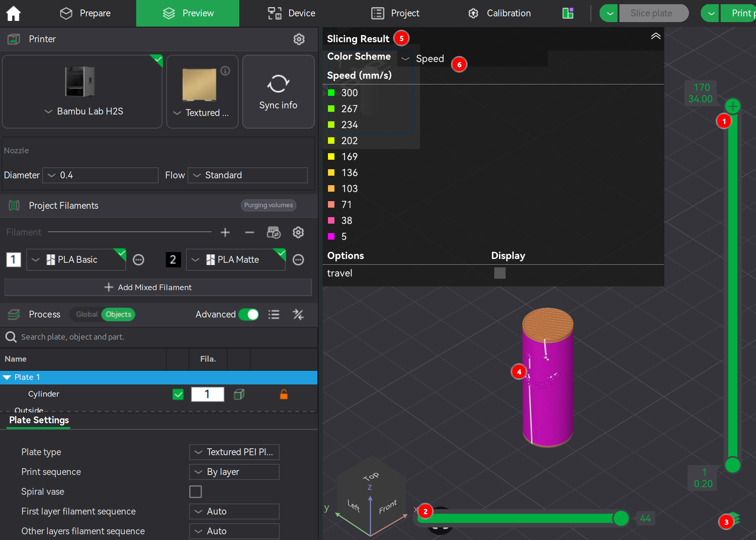The width and height of the screenshot is (756, 540).
Task: Open the PLA Basic filament dropdown
Action: click(76, 260)
